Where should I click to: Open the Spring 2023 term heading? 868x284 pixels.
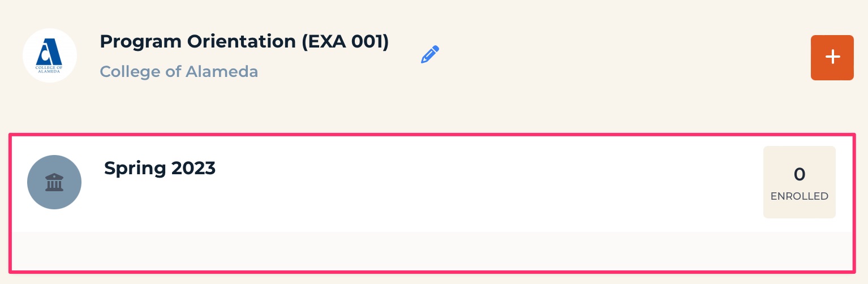point(160,168)
